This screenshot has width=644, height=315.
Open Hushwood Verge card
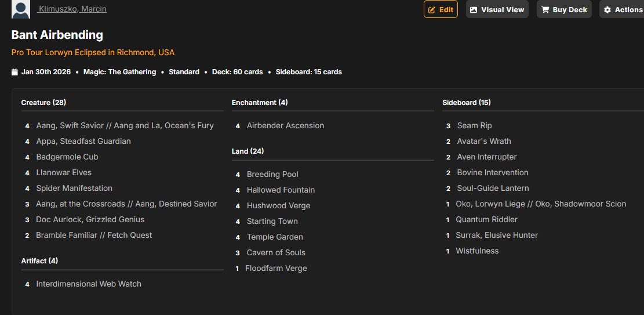(278, 205)
